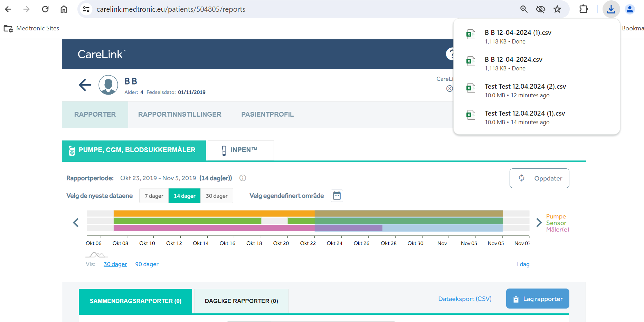Click the Sensor legend label

[556, 223]
